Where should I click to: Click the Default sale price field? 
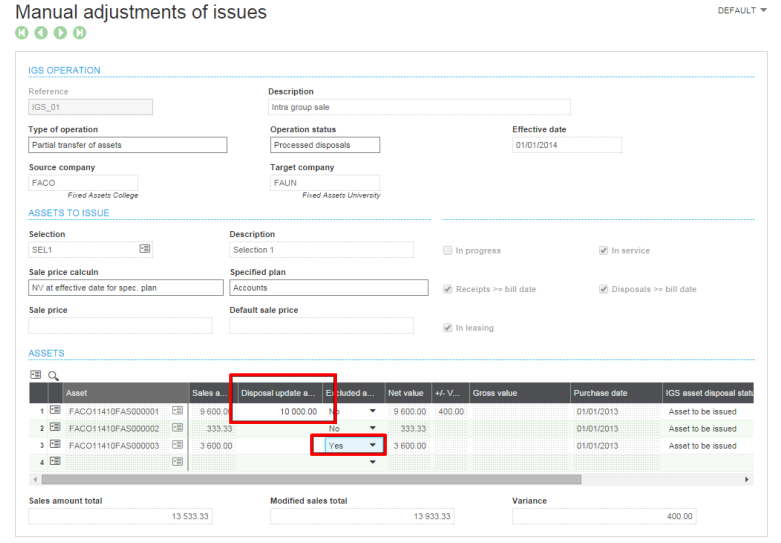321,325
